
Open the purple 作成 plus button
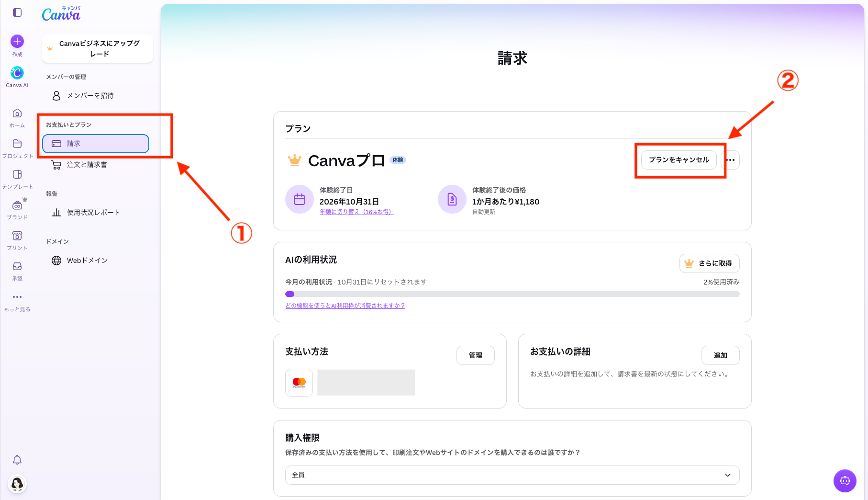point(17,41)
